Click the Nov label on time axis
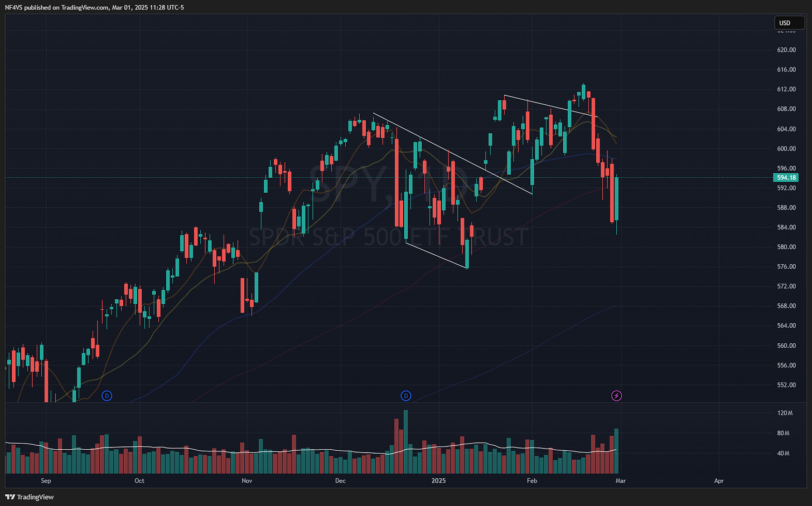The width and height of the screenshot is (812, 506). (x=247, y=481)
